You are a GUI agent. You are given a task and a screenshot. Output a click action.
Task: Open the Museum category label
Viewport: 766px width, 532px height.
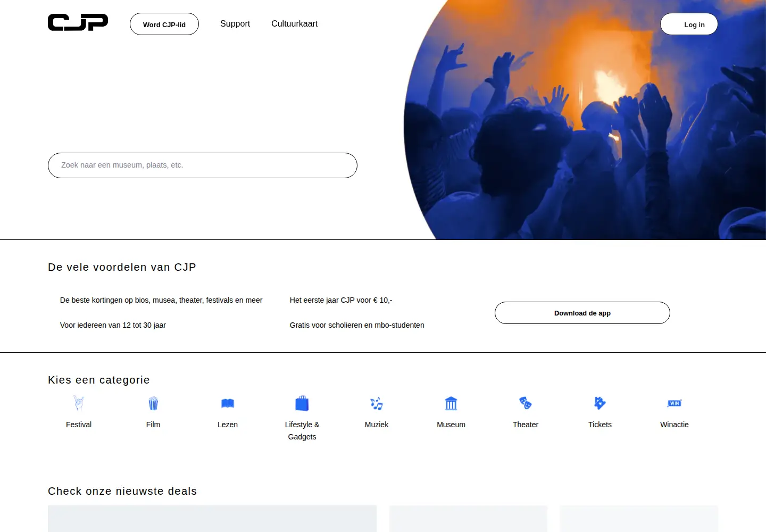point(451,425)
